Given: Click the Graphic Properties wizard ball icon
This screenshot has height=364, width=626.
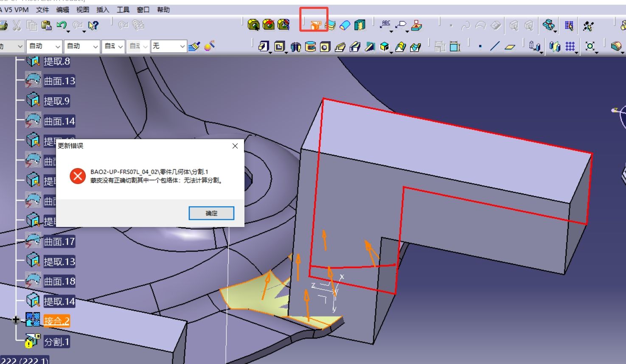Looking at the screenshot, I should pyautogui.click(x=209, y=46).
